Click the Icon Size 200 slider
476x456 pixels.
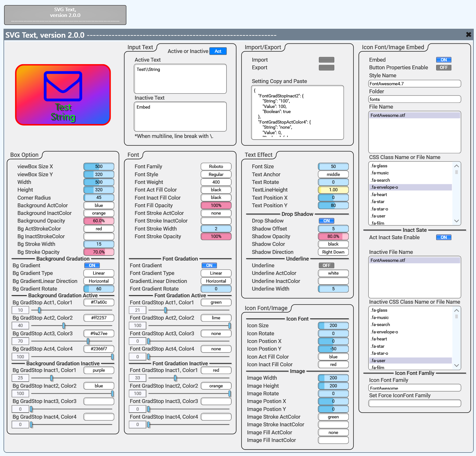coord(333,325)
